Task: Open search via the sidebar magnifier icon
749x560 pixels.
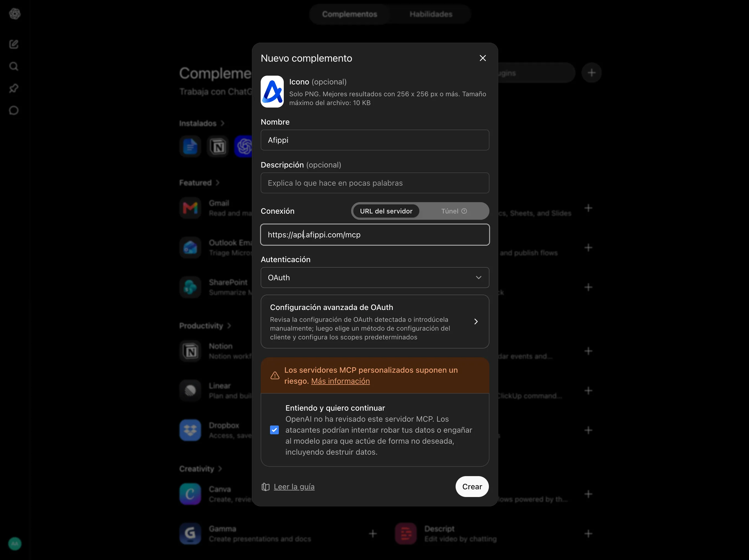Action: 14,66
